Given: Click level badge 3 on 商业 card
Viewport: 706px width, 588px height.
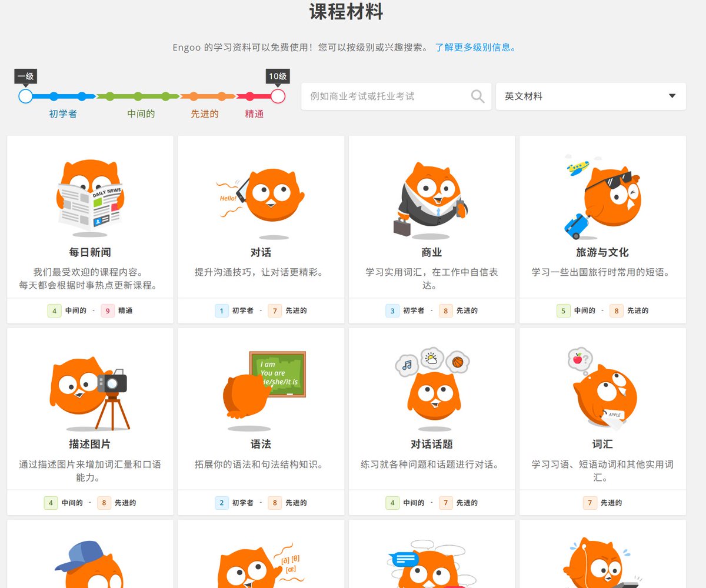Looking at the screenshot, I should click(x=392, y=310).
